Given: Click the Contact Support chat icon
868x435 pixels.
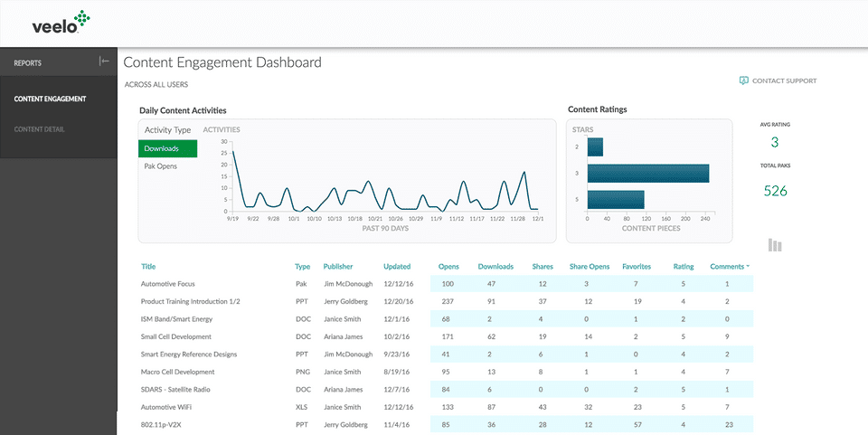Looking at the screenshot, I should (x=743, y=80).
